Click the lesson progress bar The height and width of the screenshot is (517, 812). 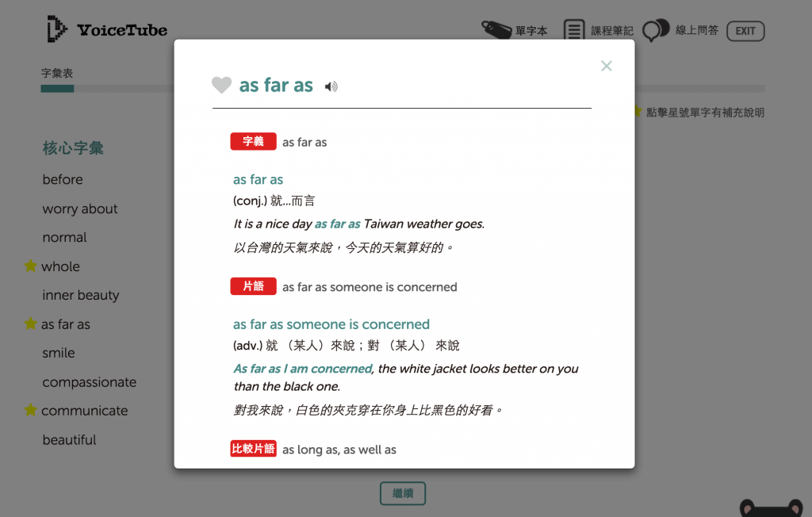coord(56,88)
